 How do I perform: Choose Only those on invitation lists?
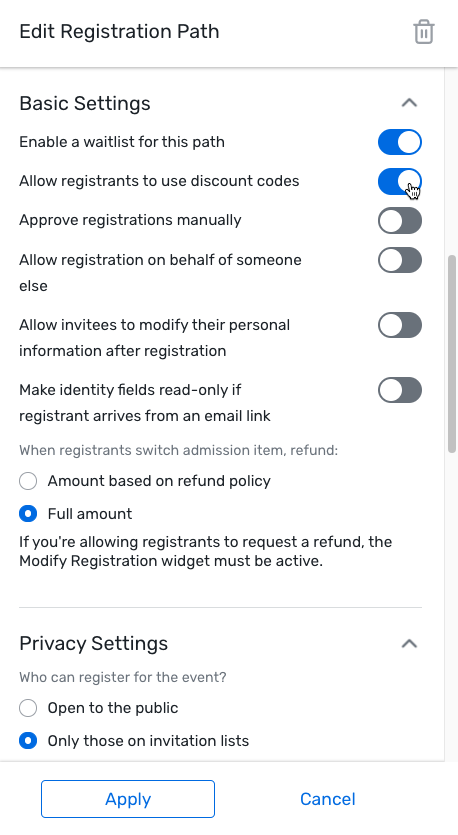(28, 741)
